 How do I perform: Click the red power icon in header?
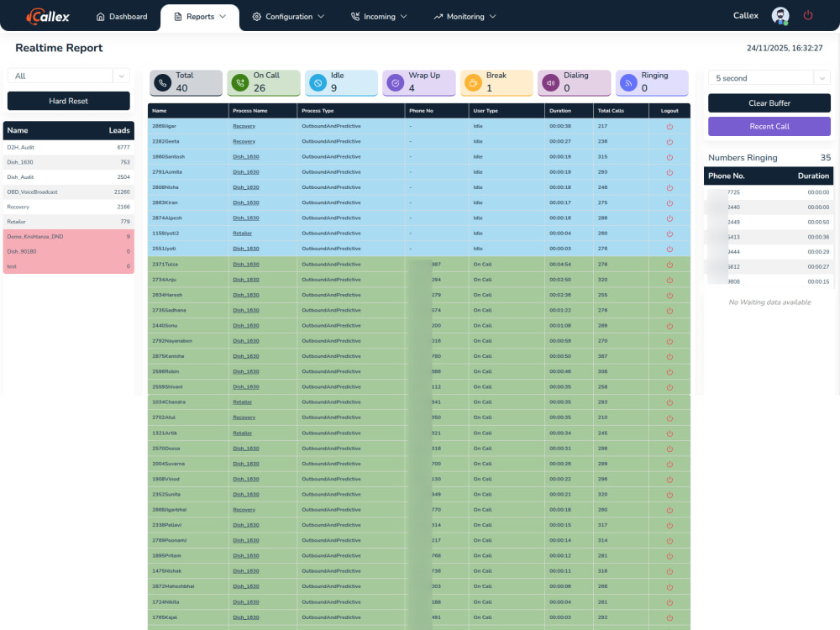click(808, 15)
